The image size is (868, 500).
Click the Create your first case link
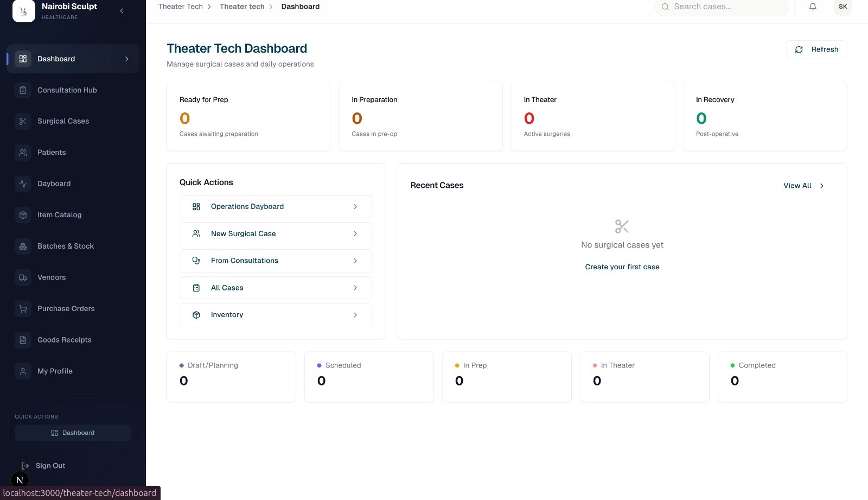tap(622, 267)
